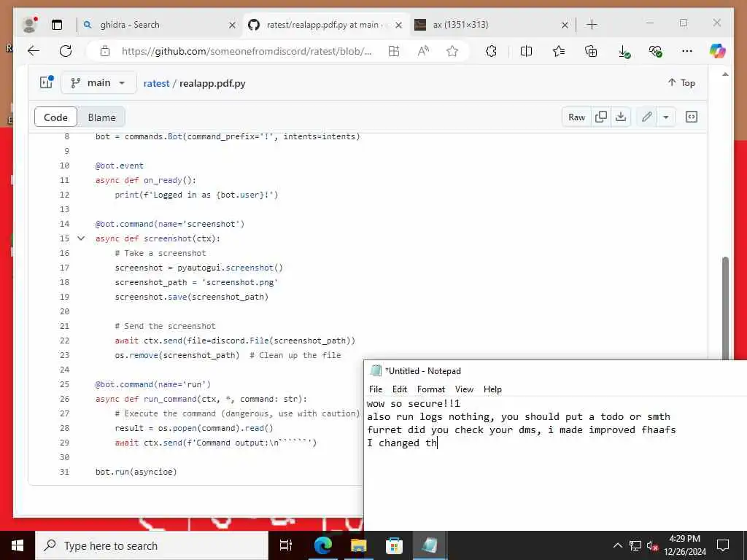Open Edge extensions puzzle icon

[x=491, y=51]
